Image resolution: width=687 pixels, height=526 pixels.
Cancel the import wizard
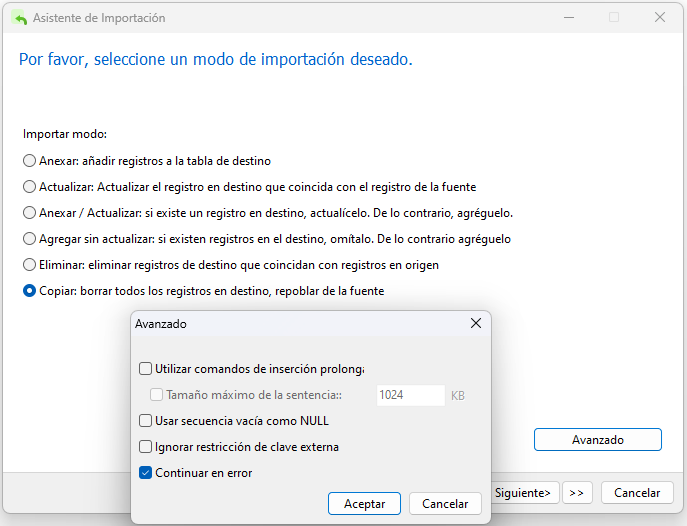click(x=636, y=493)
